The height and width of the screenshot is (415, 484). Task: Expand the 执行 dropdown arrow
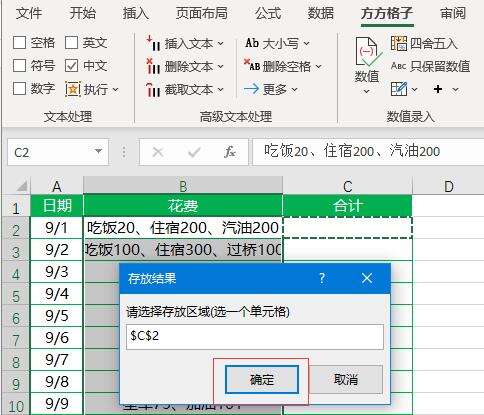pos(115,89)
